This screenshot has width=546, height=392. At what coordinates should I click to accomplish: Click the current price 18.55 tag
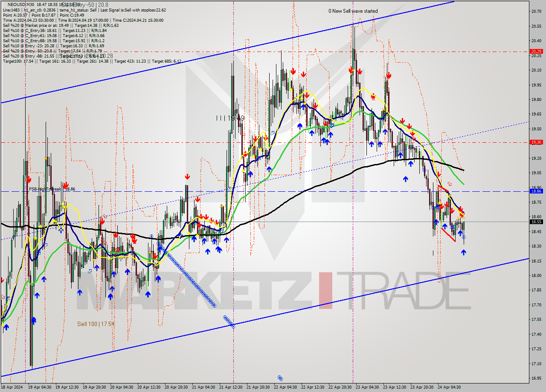point(536,222)
